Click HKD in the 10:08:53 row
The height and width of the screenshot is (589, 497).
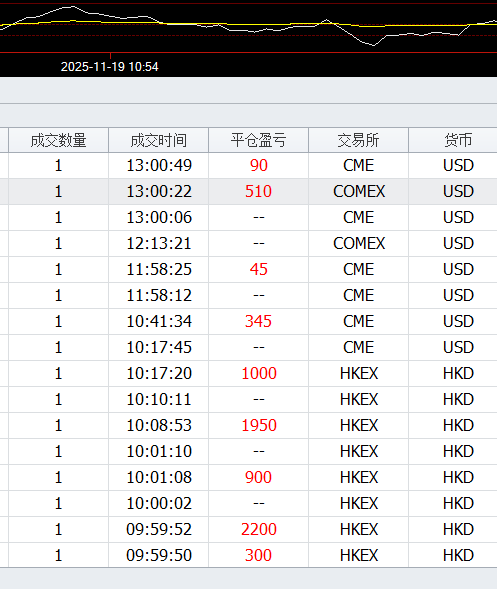tap(458, 425)
